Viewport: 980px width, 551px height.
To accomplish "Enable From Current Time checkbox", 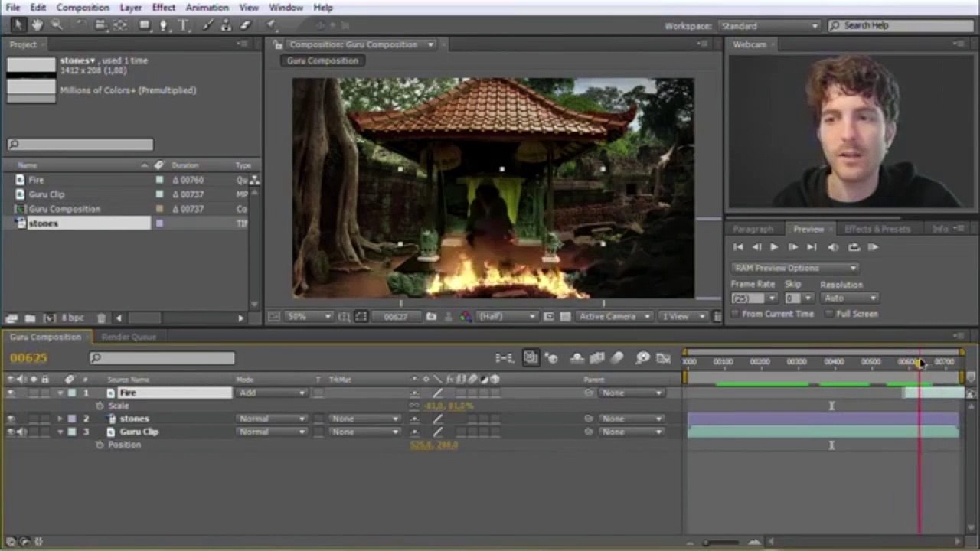I will point(736,314).
